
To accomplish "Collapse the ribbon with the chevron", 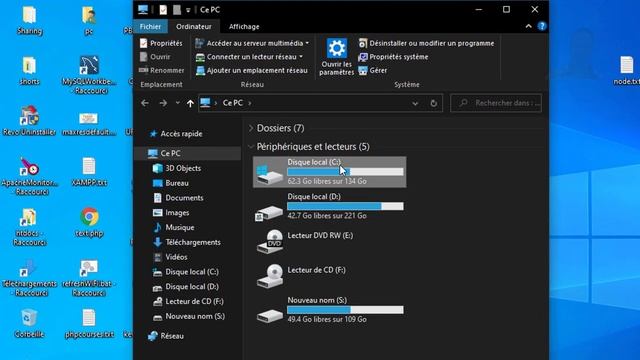I will click(x=528, y=27).
